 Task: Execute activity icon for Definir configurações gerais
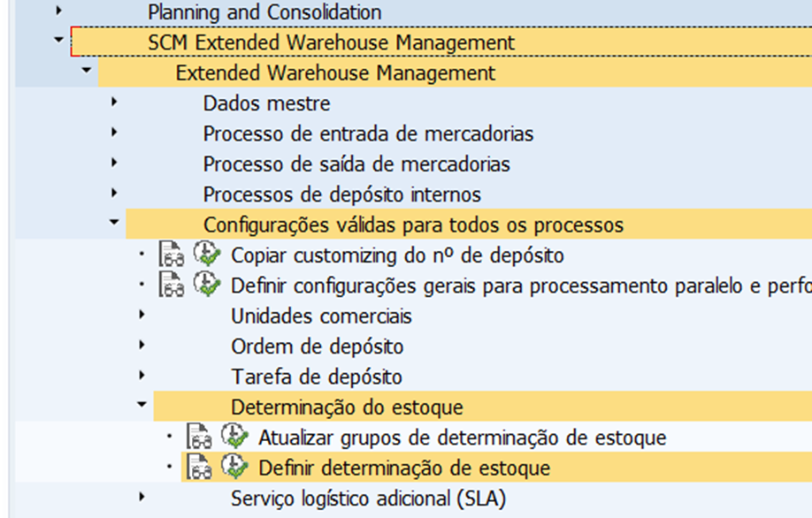tap(207, 285)
